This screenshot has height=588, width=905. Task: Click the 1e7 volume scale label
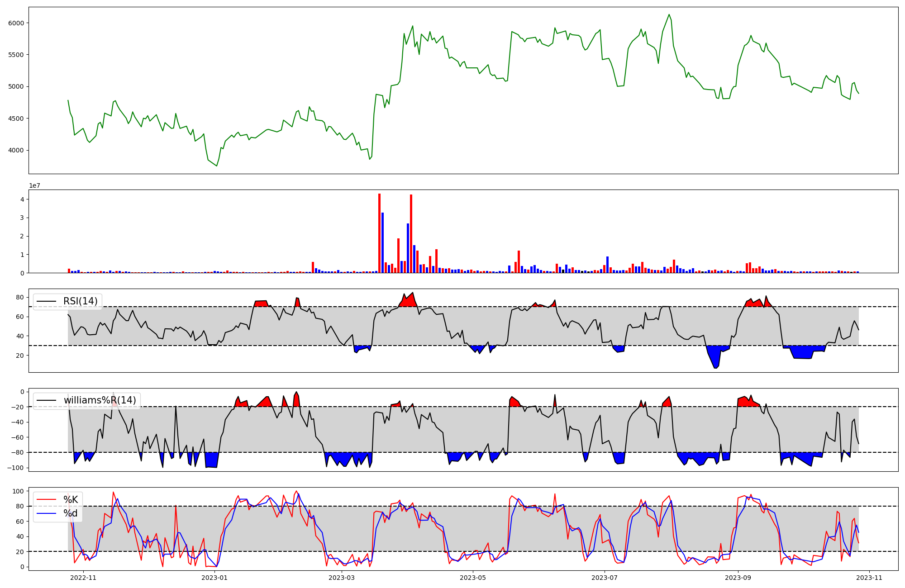point(35,185)
